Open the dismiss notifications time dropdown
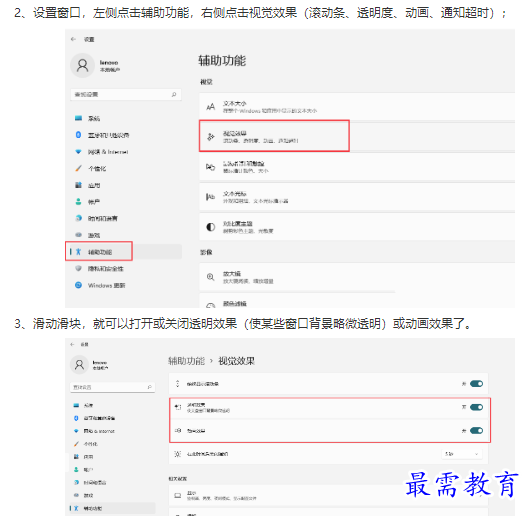The width and height of the screenshot is (527, 516). pyautogui.click(x=462, y=454)
